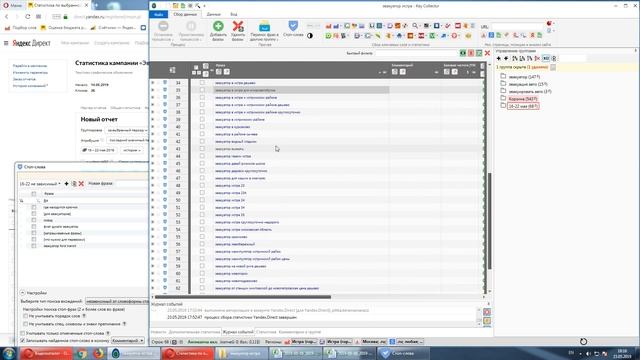
Task: Open the 'Комментарий' column dropdown
Action: [128, 340]
